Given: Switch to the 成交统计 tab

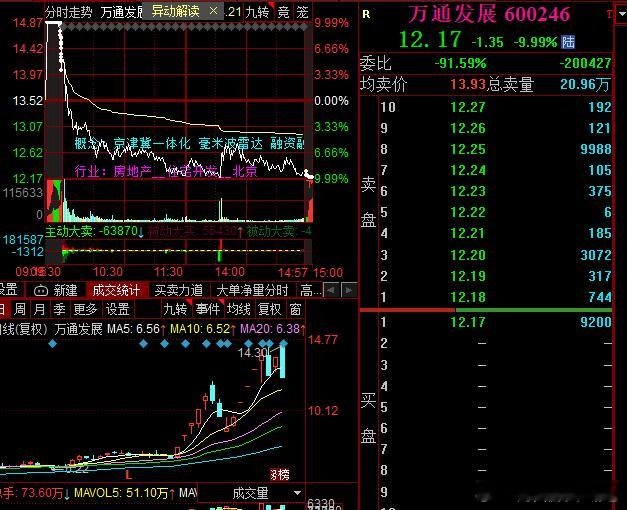Looking at the screenshot, I should tap(116, 290).
